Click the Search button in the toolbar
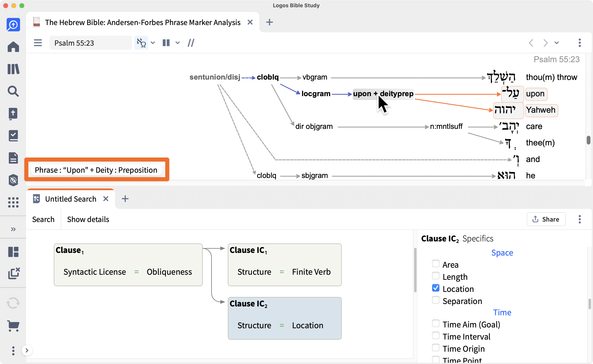 click(x=43, y=219)
